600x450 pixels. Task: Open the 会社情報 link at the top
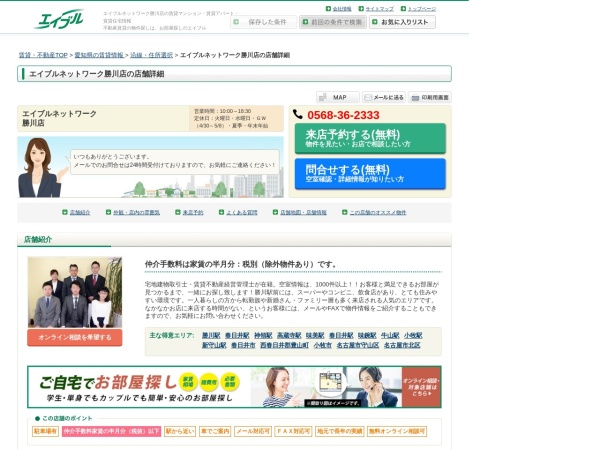click(342, 8)
